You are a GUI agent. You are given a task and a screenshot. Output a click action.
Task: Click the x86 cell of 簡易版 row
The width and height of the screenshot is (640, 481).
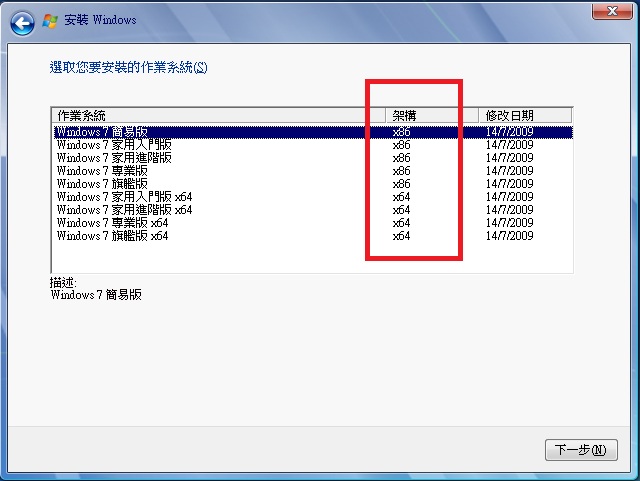click(x=401, y=132)
